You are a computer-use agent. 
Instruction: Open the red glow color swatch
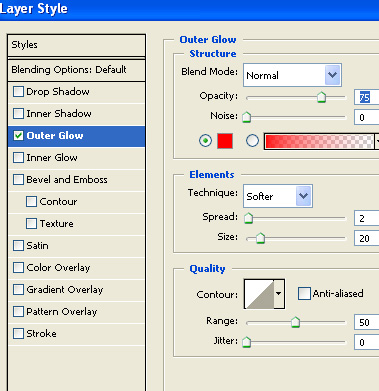coord(225,141)
